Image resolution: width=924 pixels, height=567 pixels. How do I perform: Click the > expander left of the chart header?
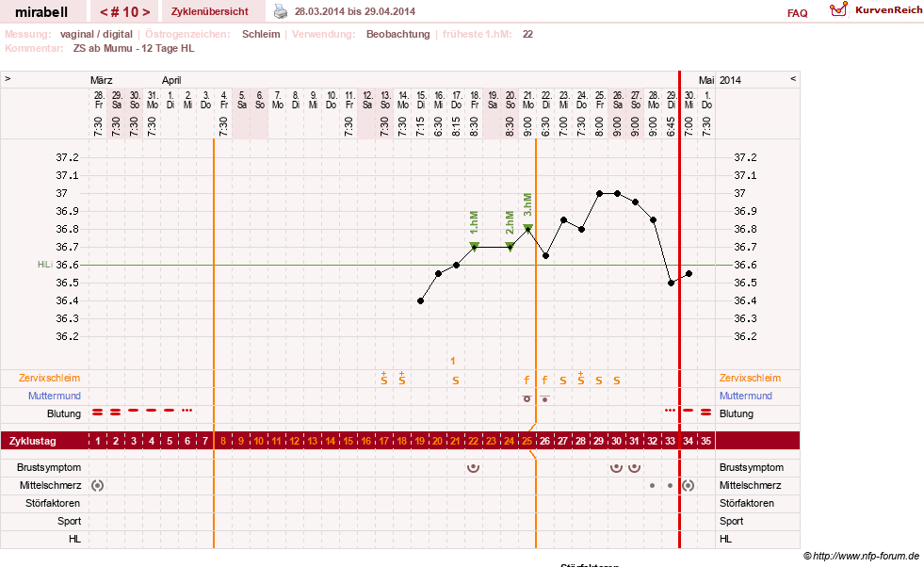[8, 78]
